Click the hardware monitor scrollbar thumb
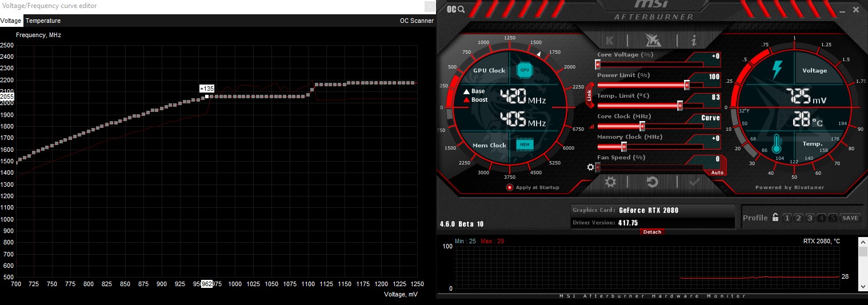This screenshot has height=305, width=868. pos(863,252)
